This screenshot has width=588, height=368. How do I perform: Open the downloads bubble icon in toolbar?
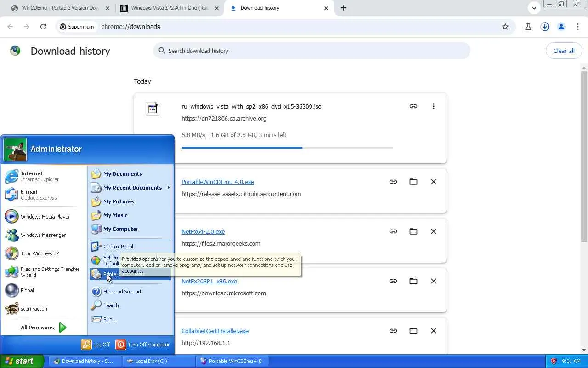tap(545, 27)
